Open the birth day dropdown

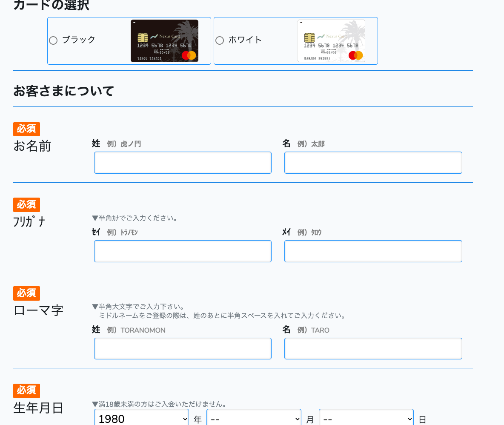tap(366, 419)
